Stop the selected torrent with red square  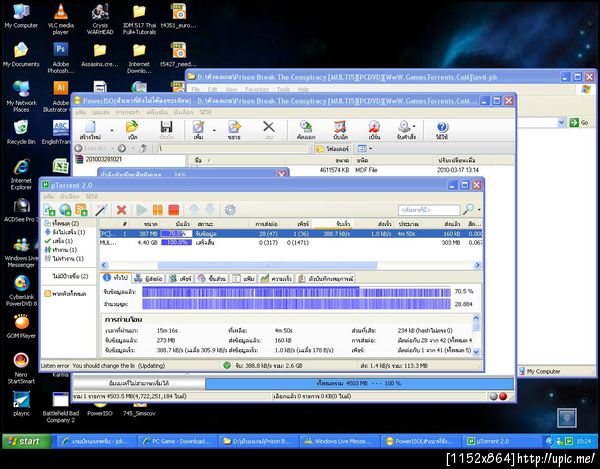coord(174,210)
